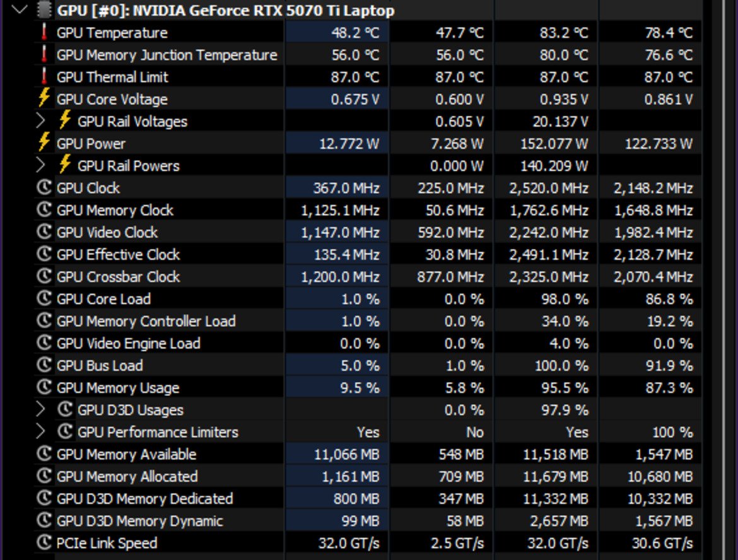Click the lightning icon beside GPU Rail Powers
Viewport: 738px width, 560px height.
pos(64,165)
